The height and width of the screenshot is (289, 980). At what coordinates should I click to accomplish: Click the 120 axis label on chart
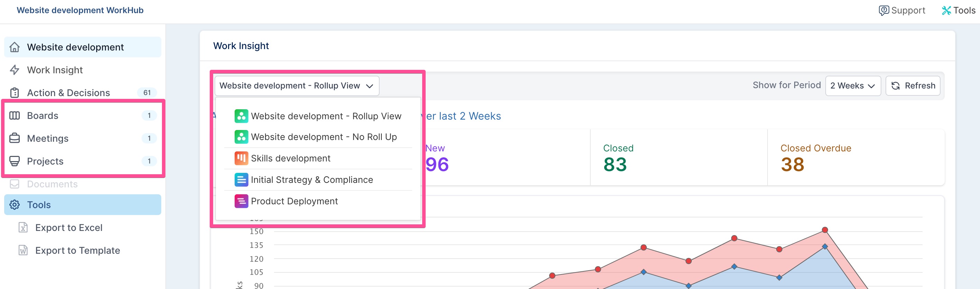tap(256, 259)
